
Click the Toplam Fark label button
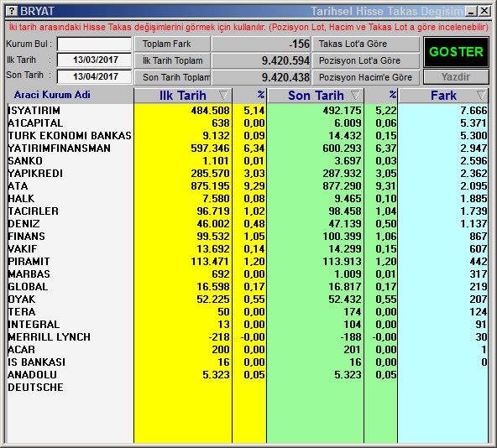pyautogui.click(x=172, y=44)
